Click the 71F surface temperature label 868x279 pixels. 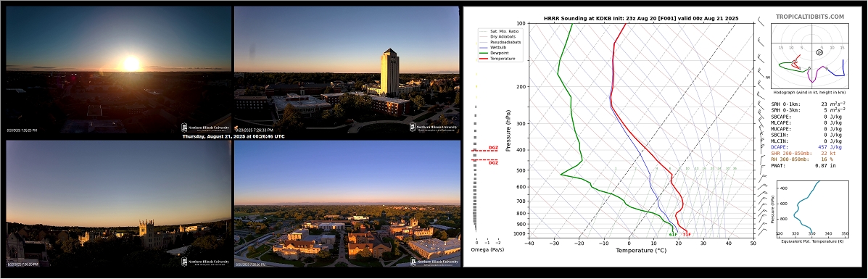[687, 235]
